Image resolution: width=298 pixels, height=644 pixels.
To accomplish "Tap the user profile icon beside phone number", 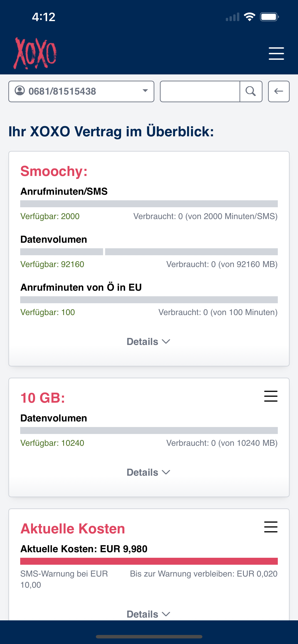I will [20, 90].
